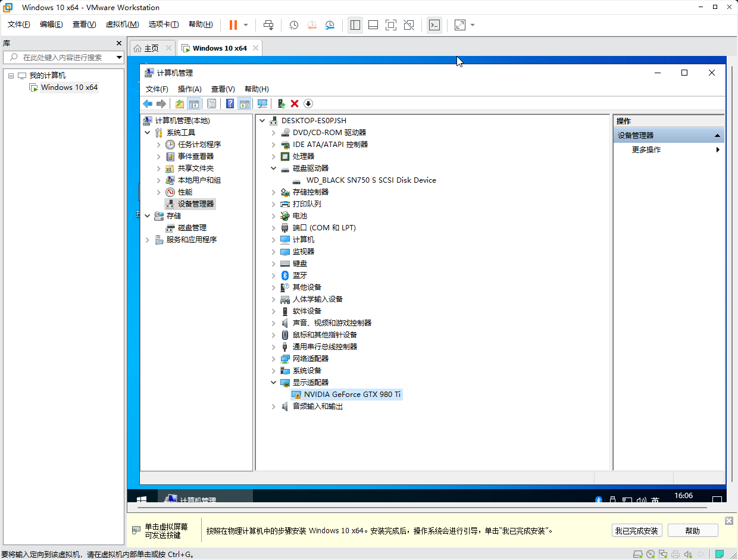
Task: Click the blue Back arrow in Computer Management toolbar
Action: (x=148, y=104)
